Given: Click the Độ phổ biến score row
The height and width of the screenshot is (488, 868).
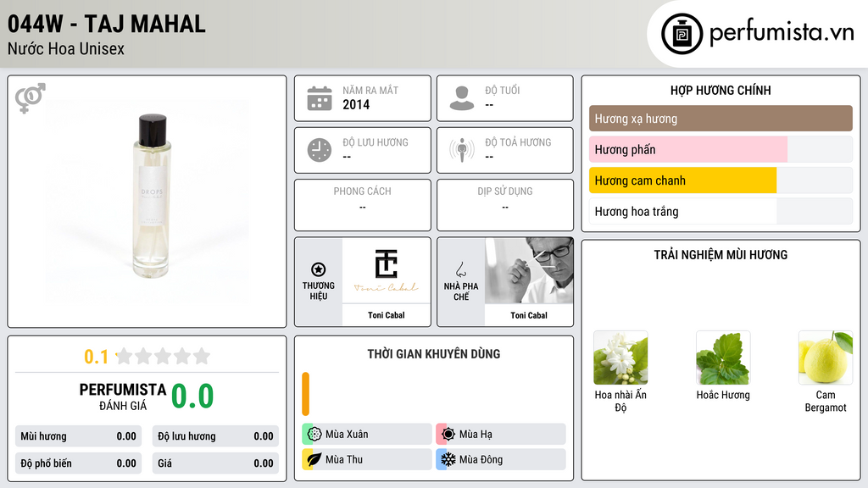Looking at the screenshot, I should coord(79,463).
